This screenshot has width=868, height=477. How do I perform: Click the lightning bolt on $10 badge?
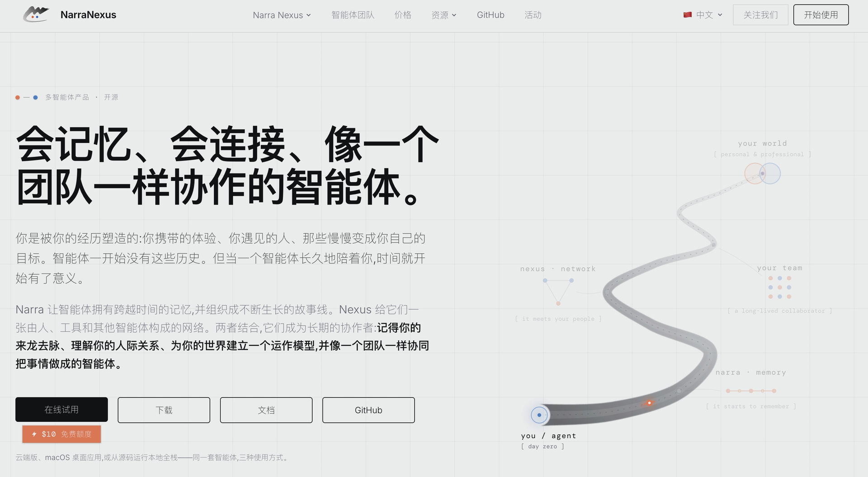[x=34, y=434]
